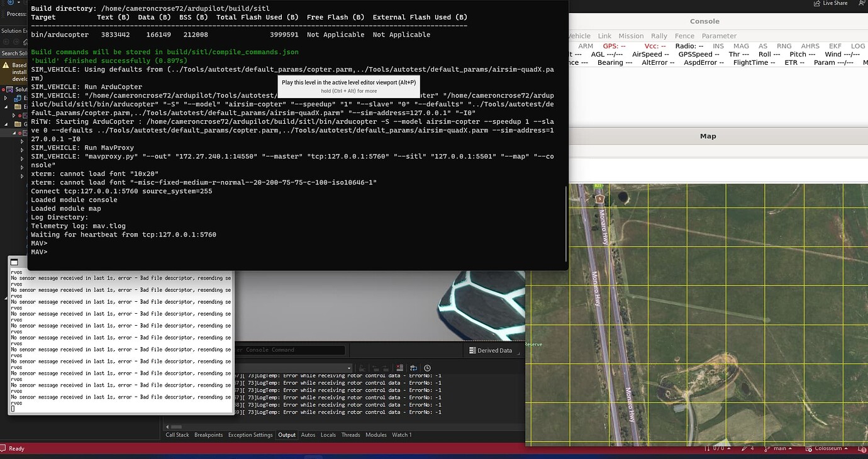Click the Ready status bar label
The image size is (868, 459).
tap(16, 448)
